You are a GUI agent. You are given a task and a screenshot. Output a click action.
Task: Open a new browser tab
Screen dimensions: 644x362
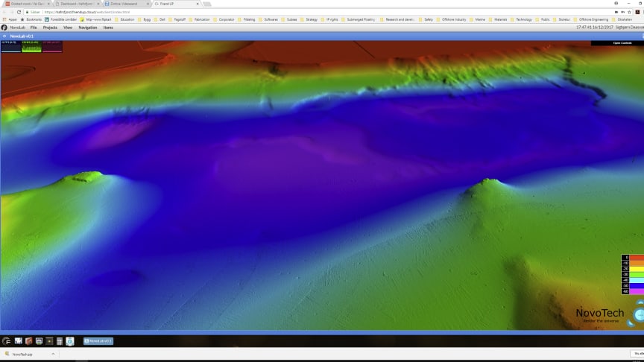tap(207, 4)
